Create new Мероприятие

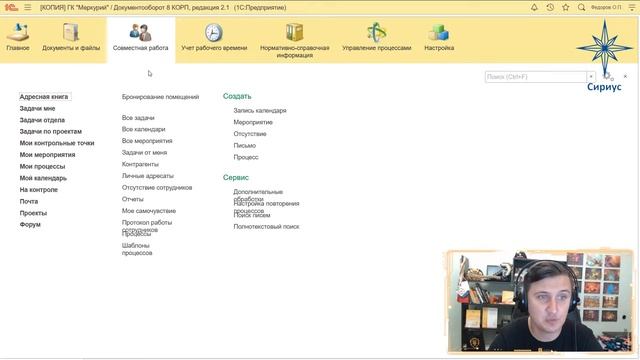point(253,122)
